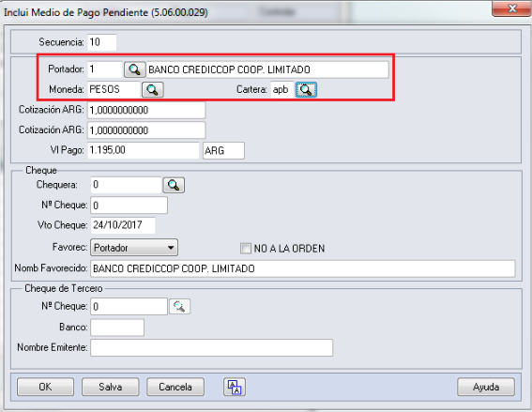
Task: Open the Moneda search magnifier
Action: [x=152, y=89]
